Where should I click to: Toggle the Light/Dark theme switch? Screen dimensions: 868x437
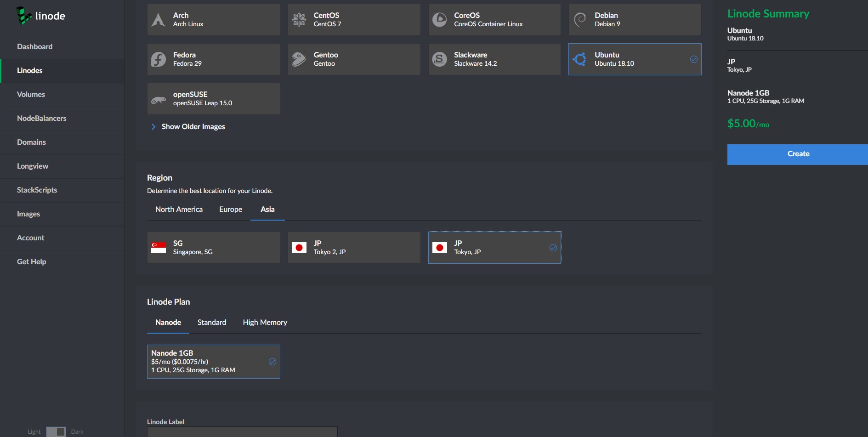click(x=56, y=431)
